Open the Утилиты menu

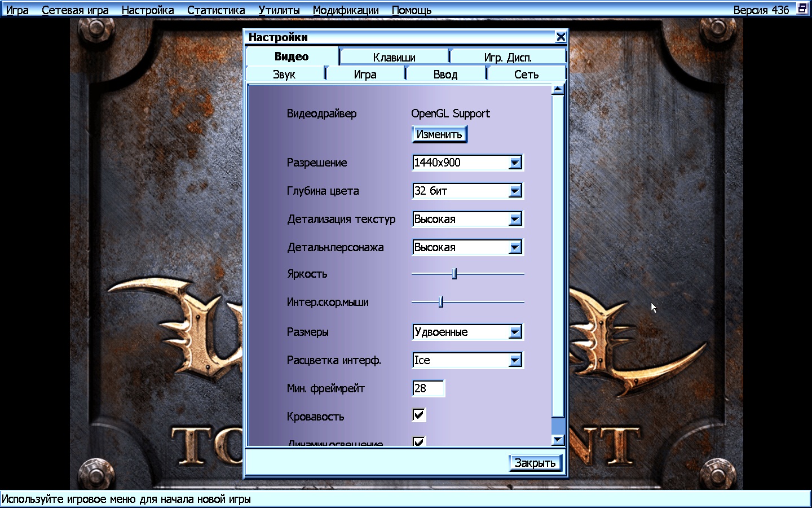pos(279,10)
